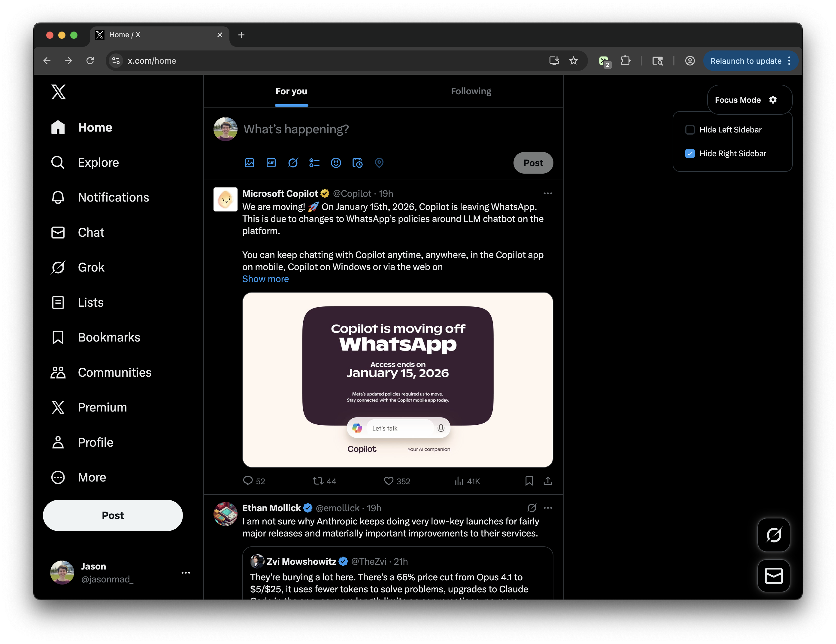This screenshot has height=644, width=836.
Task: Bookmark the Microsoft Copilot post
Action: click(529, 481)
